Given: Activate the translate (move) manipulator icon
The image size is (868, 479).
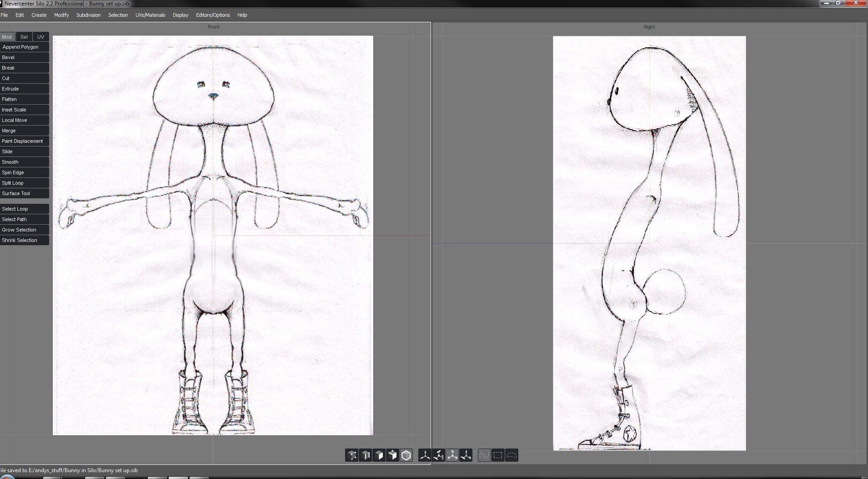Looking at the screenshot, I should pos(425,455).
